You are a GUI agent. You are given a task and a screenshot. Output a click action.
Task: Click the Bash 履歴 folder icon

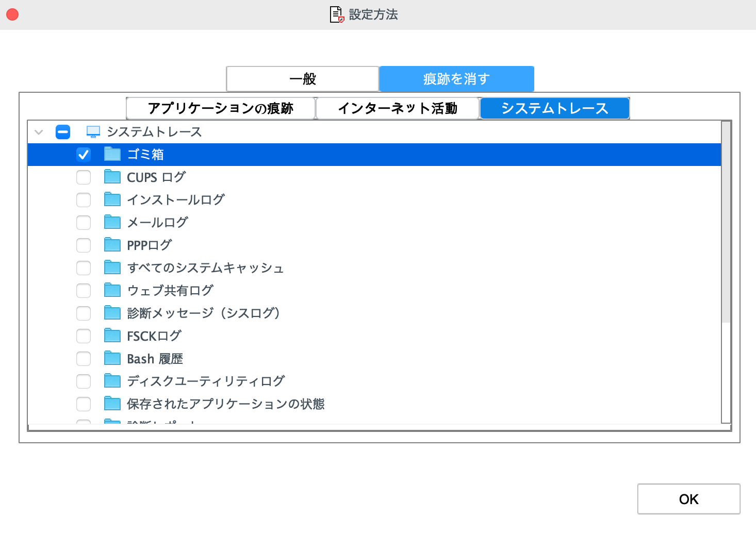[112, 358]
